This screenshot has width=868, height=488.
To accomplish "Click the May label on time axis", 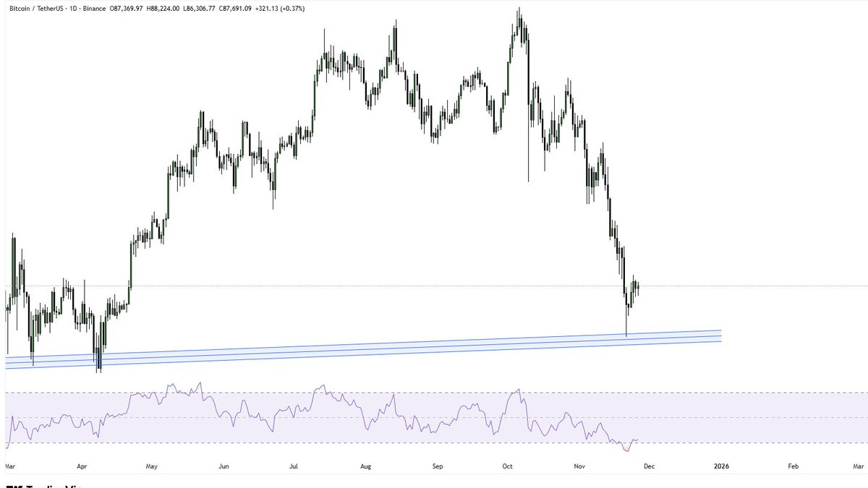I will (x=153, y=467).
